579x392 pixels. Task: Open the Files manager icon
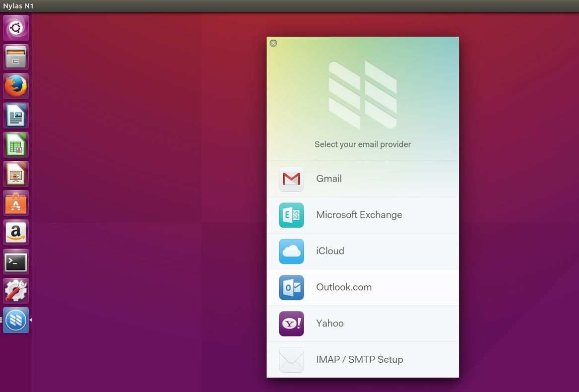coord(16,57)
